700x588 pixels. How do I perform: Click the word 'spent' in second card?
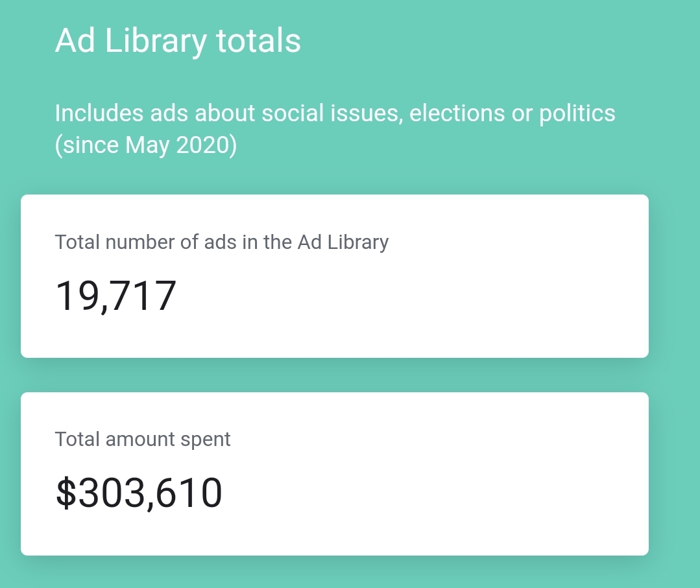pyautogui.click(x=206, y=440)
